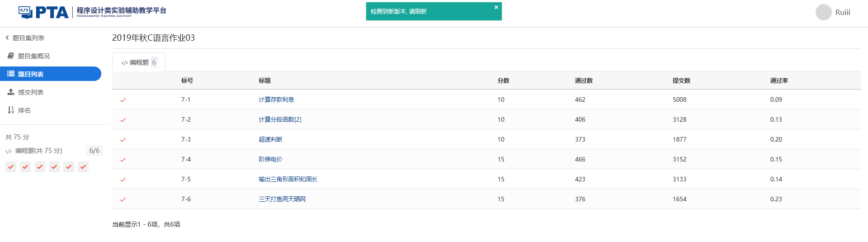Viewport: 868px width, 242px height.
Task: Open 题目集概况 book icon in sidebar
Action: coord(11,56)
